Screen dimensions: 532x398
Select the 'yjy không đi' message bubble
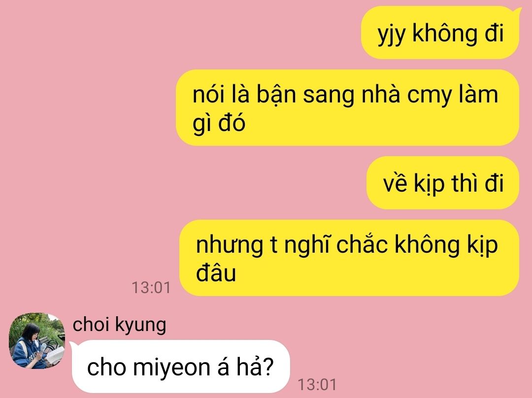pyautogui.click(x=440, y=33)
